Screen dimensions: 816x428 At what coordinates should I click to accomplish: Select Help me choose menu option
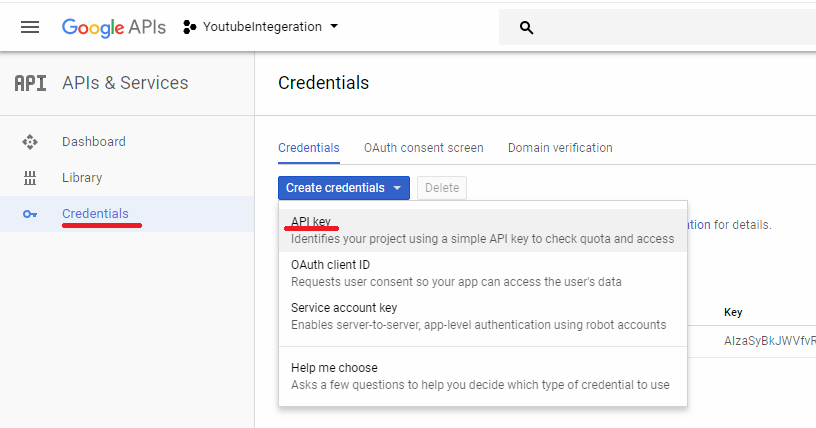point(483,376)
